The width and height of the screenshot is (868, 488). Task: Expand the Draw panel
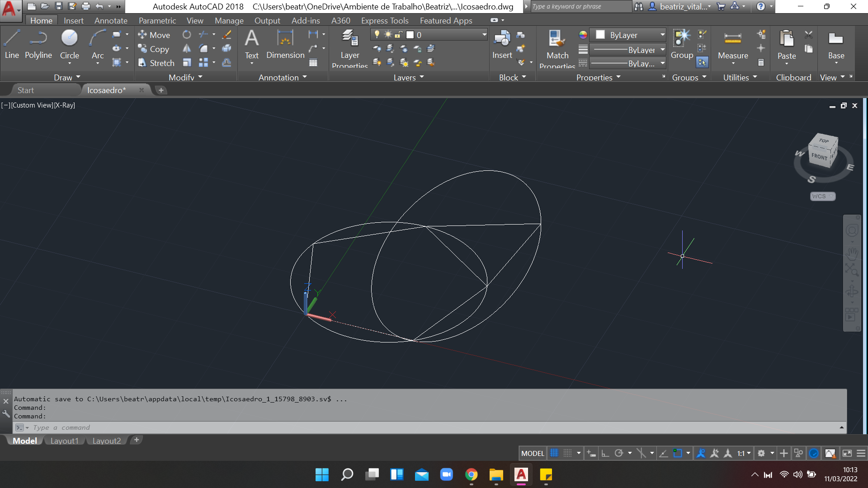click(x=67, y=77)
